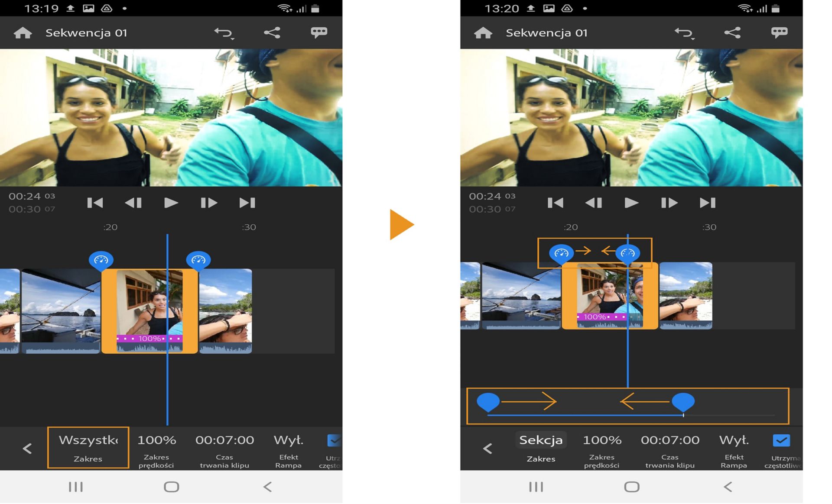Open the Sekcja Zakres range selector

pos(540,448)
